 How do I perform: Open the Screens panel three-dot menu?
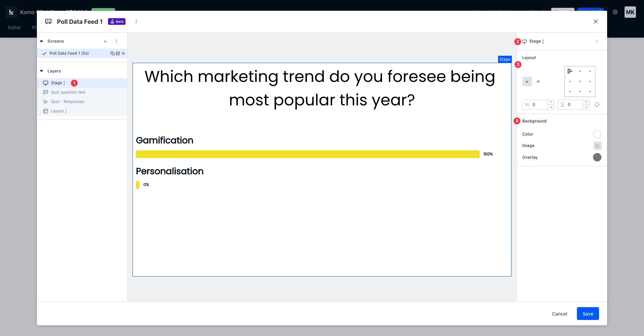116,41
